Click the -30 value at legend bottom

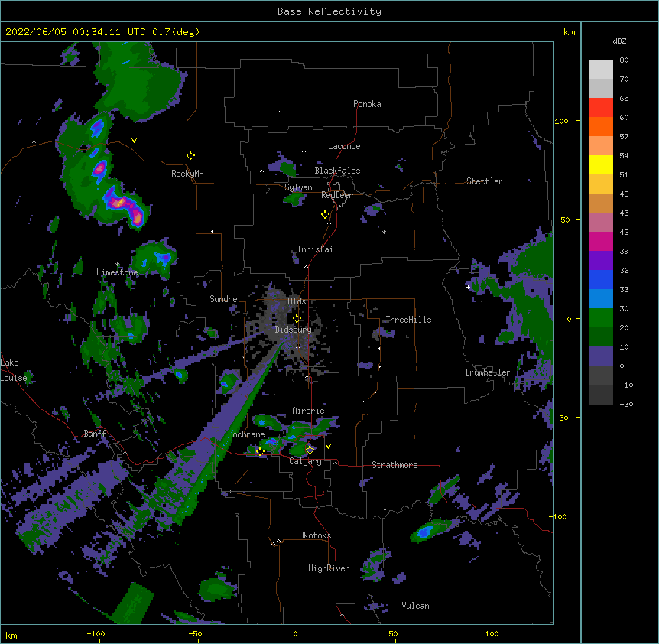tap(626, 405)
